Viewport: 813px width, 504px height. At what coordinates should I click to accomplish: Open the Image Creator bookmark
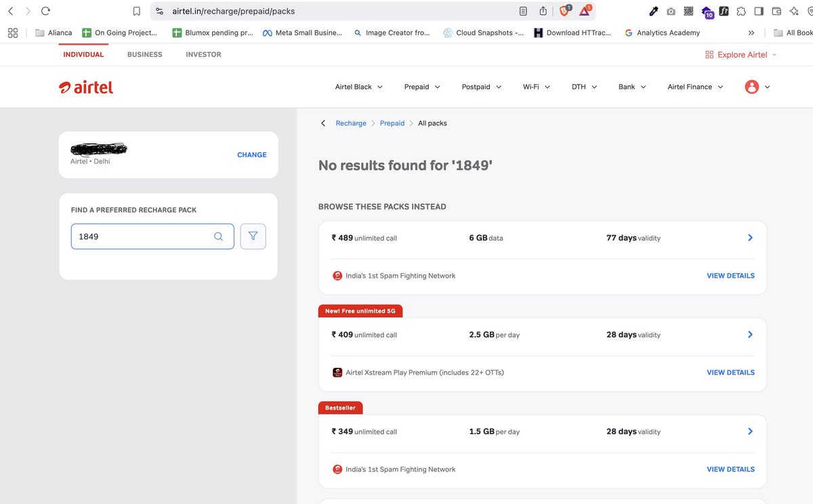click(392, 33)
